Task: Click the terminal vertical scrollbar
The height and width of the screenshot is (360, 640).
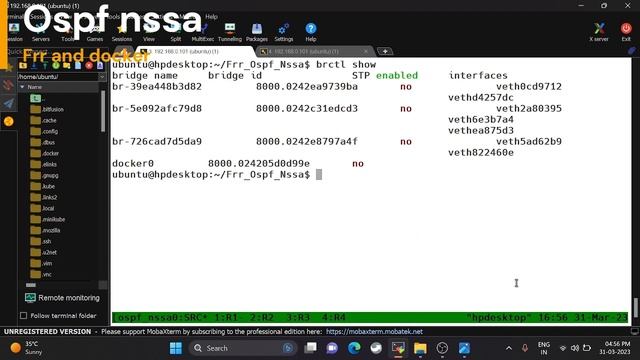Action: pyautogui.click(x=636, y=307)
